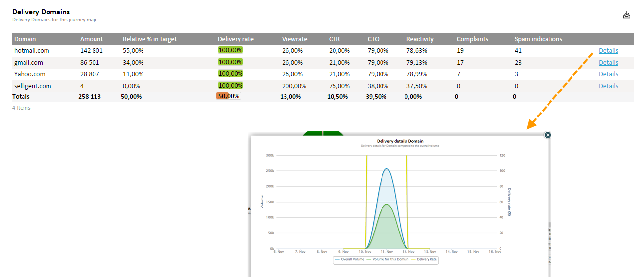This screenshot has width=644, height=277.
Task: Open Details for gmail.com
Action: pyautogui.click(x=608, y=63)
